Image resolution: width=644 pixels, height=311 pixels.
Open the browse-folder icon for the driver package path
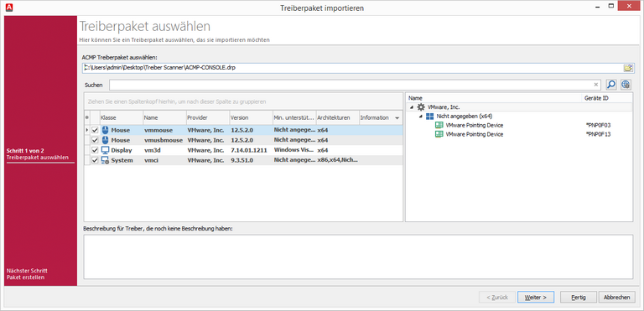tap(628, 68)
